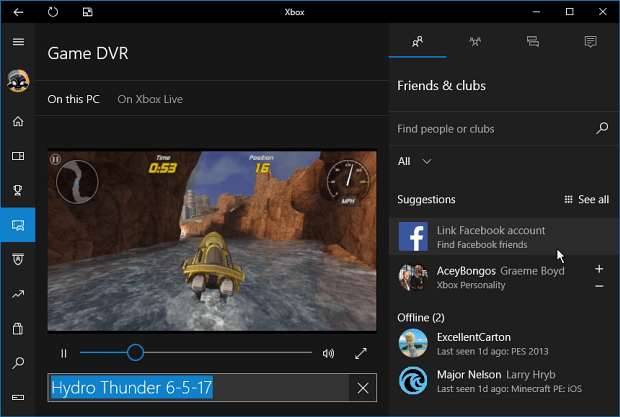The height and width of the screenshot is (417, 620).
Task: Open Trending arrow icon in sidebar
Action: (x=18, y=294)
